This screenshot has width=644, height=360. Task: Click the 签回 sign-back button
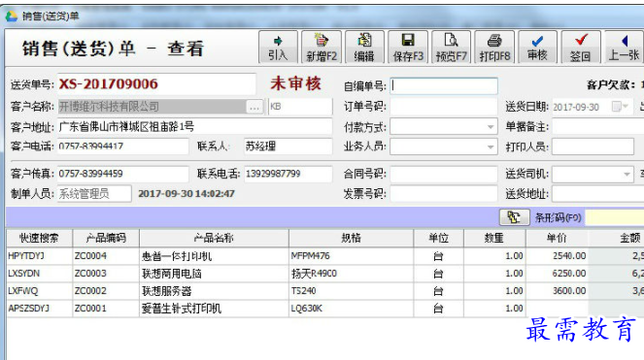[x=581, y=48]
